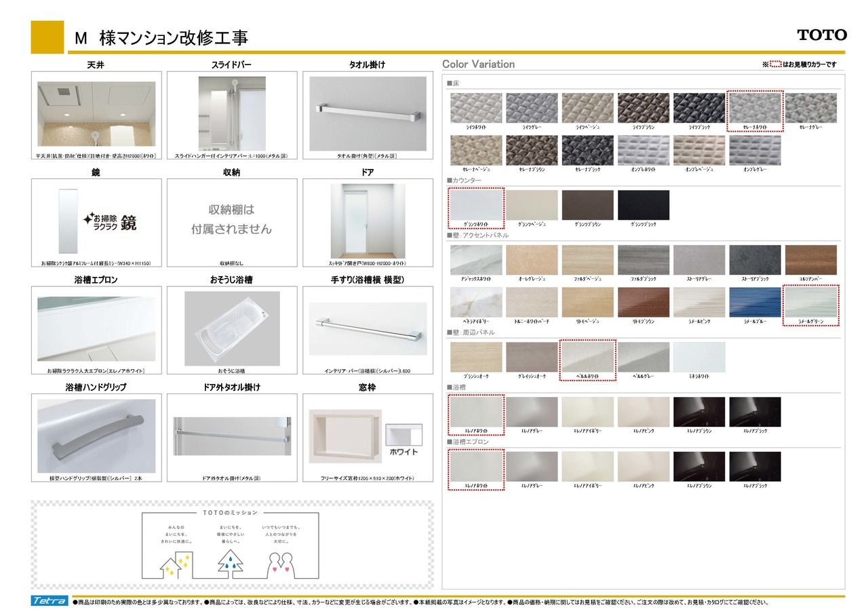This screenshot has height=614, width=868.
Task: Pick the コルソアンバー accent panel swatch
Action: click(810, 261)
